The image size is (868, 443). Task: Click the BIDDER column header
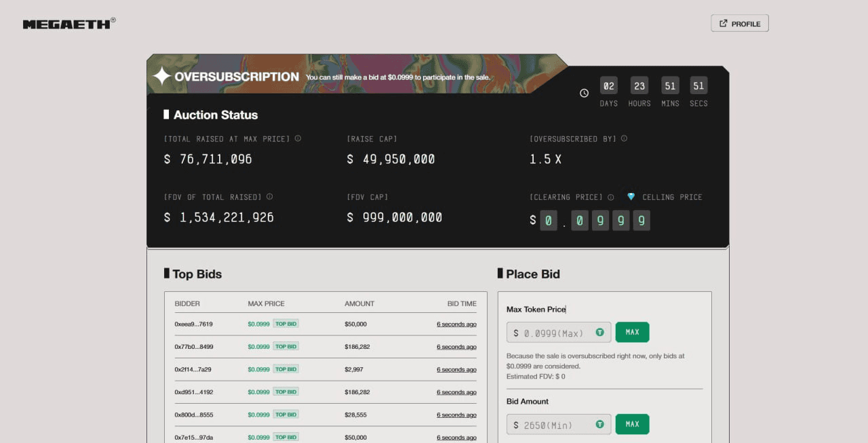(187, 303)
